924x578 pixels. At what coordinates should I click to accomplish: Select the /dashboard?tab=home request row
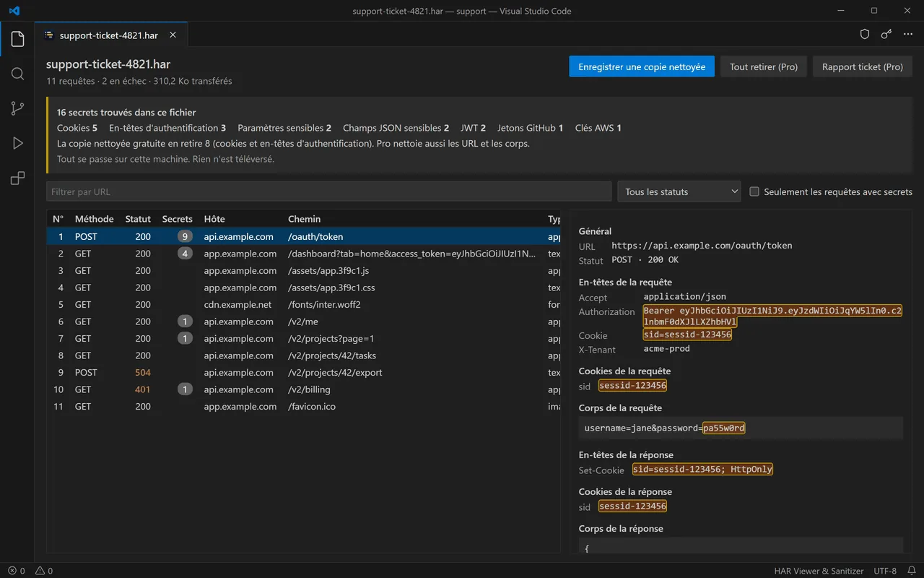click(303, 254)
